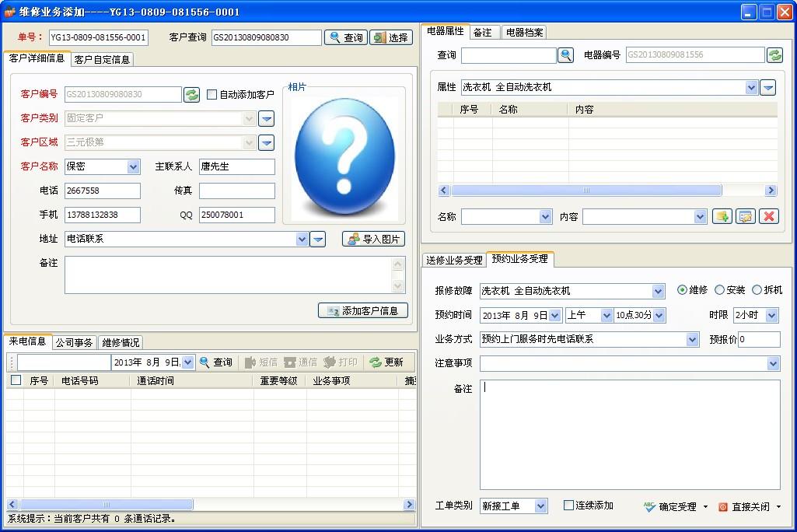797x532 pixels.
Task: Click the 重要等级 column header
Action: click(x=279, y=381)
